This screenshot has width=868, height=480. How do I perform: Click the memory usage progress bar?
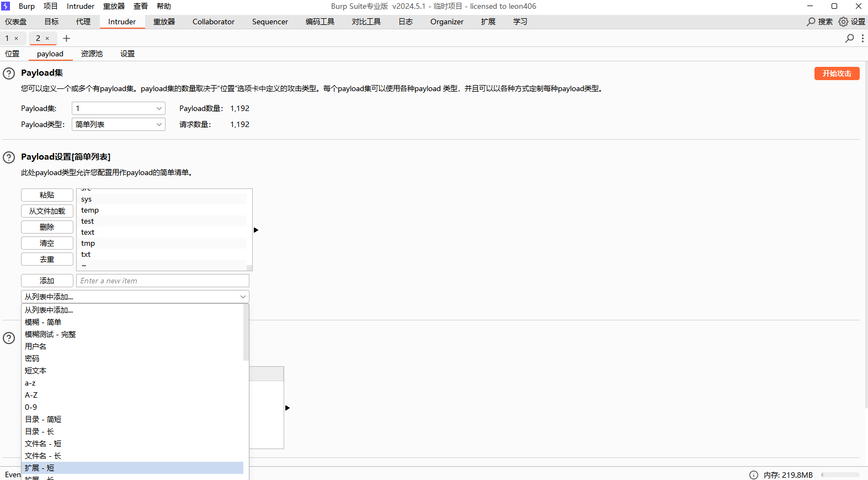[x=840, y=474]
